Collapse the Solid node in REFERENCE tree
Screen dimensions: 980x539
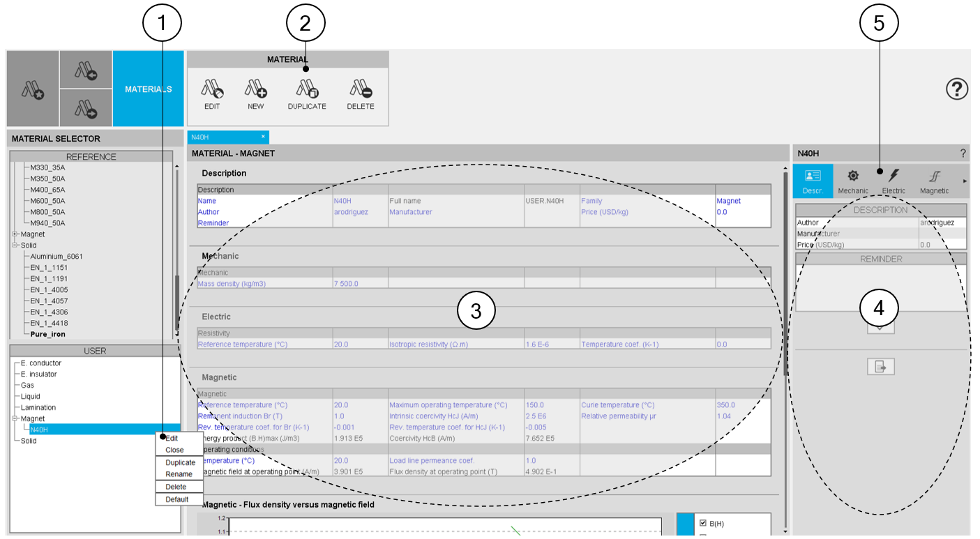[x=15, y=245]
